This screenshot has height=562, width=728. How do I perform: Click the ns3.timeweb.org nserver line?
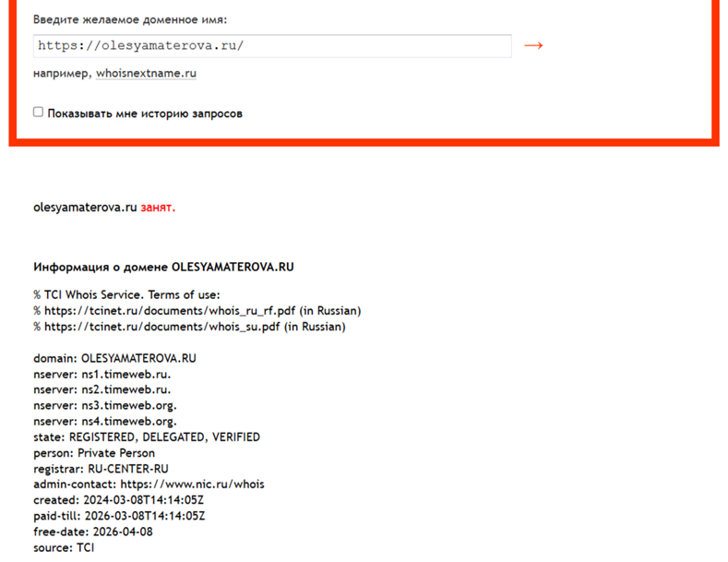point(105,405)
